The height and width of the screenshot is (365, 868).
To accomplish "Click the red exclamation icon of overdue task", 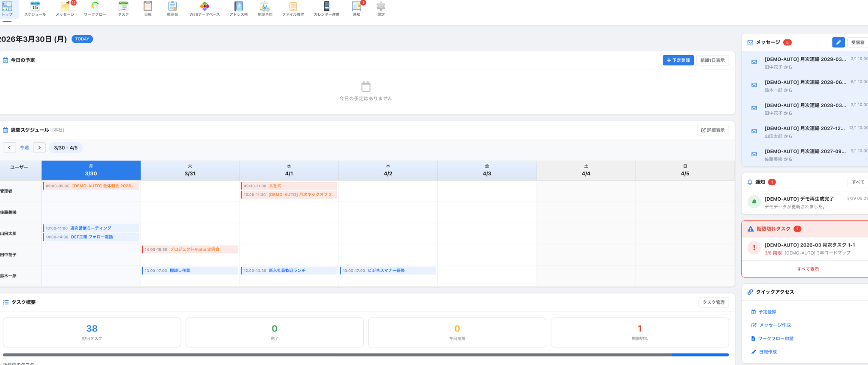I will [x=754, y=248].
